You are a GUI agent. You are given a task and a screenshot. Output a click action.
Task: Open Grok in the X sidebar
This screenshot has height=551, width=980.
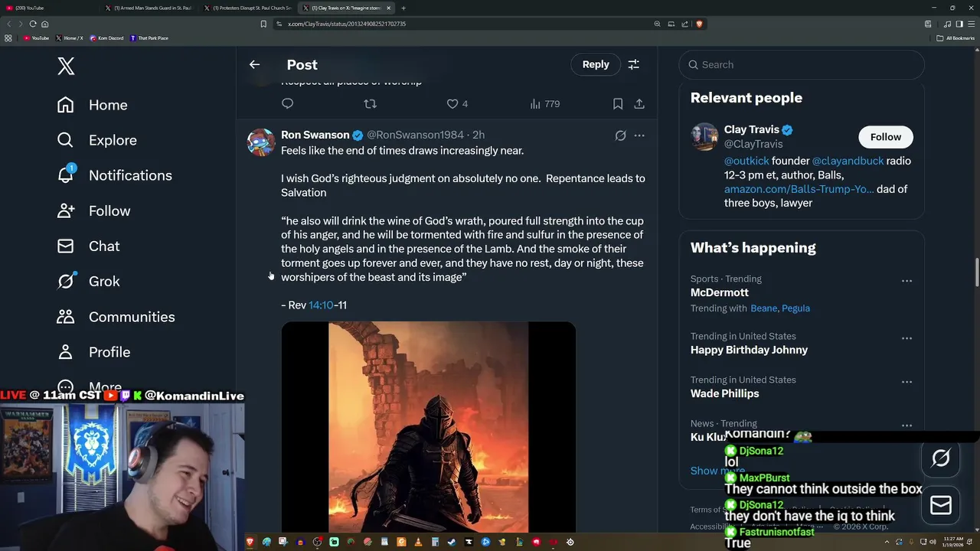(x=88, y=281)
